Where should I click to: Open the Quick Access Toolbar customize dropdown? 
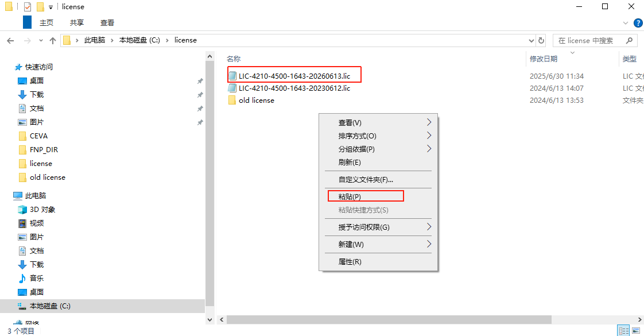51,7
